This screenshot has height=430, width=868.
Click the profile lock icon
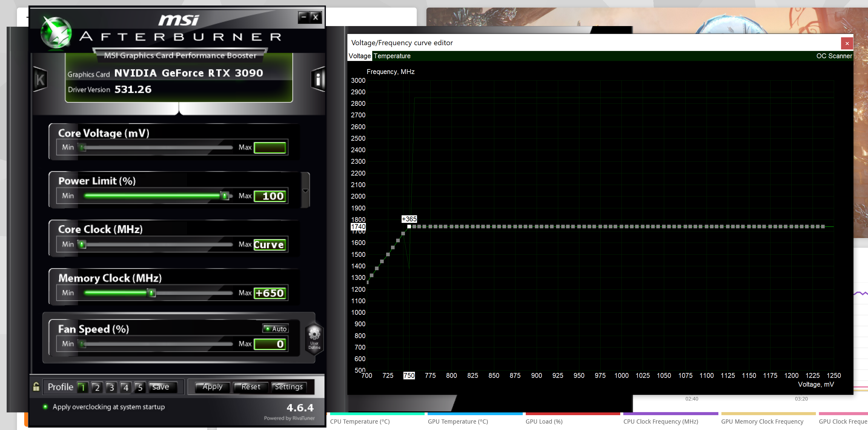pyautogui.click(x=36, y=387)
